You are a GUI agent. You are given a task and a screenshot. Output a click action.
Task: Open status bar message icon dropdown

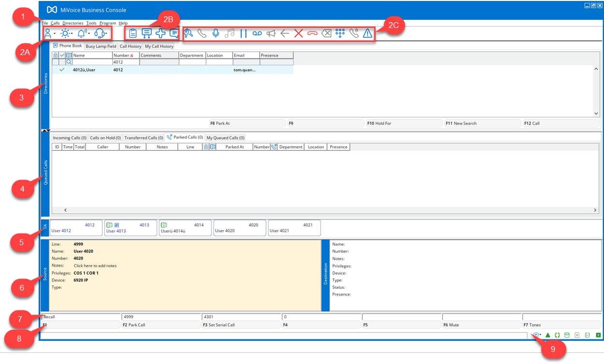[540, 335]
